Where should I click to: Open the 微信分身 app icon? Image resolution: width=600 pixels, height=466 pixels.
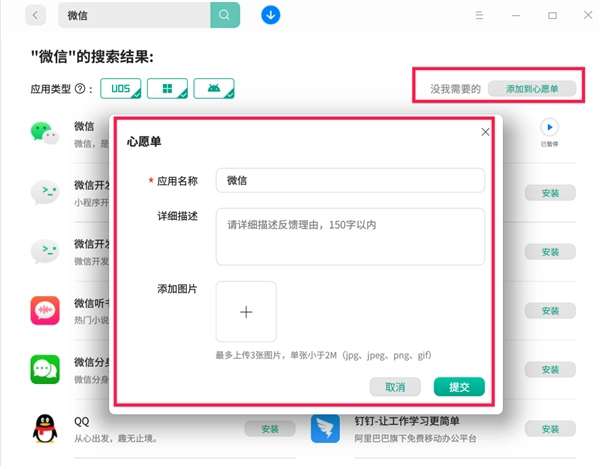[45, 369]
